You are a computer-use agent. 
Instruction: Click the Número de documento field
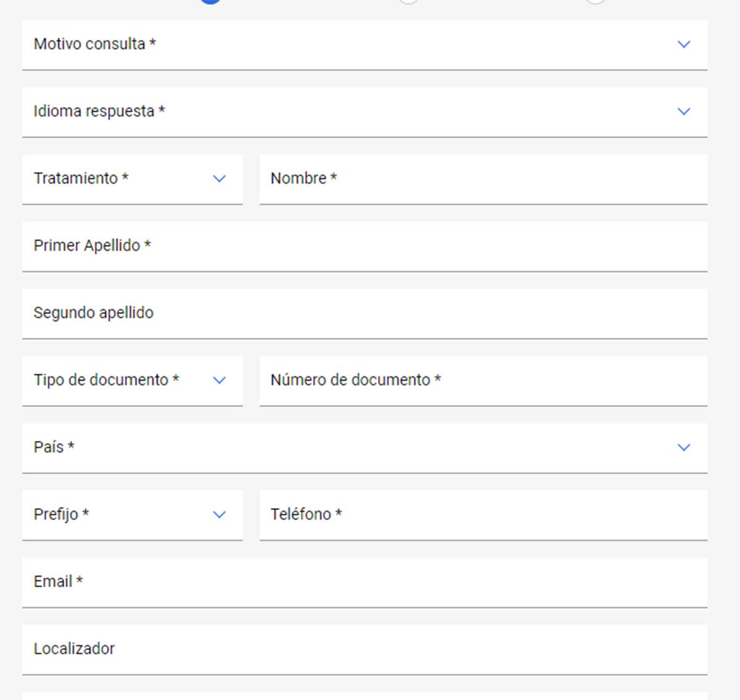click(x=483, y=381)
